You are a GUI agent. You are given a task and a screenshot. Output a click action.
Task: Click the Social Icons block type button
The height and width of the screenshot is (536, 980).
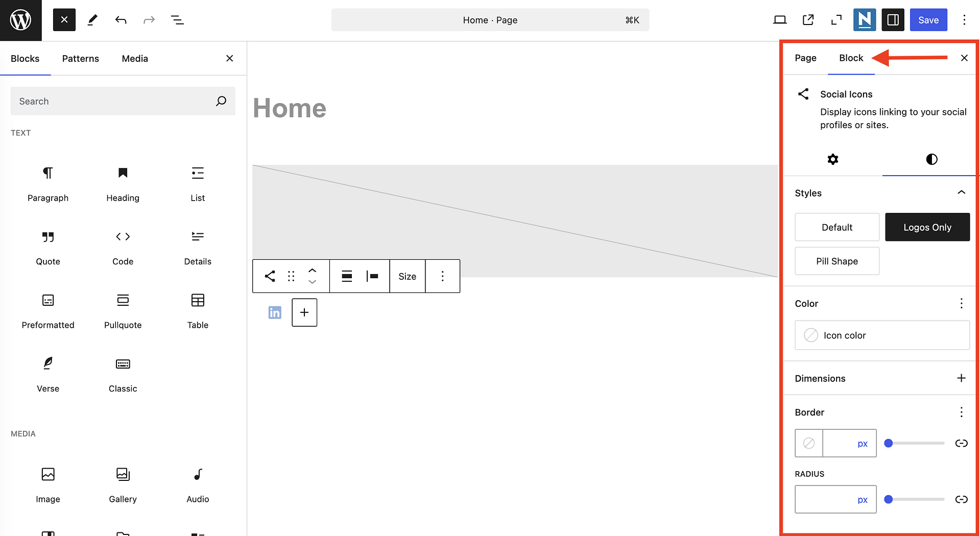(x=270, y=276)
